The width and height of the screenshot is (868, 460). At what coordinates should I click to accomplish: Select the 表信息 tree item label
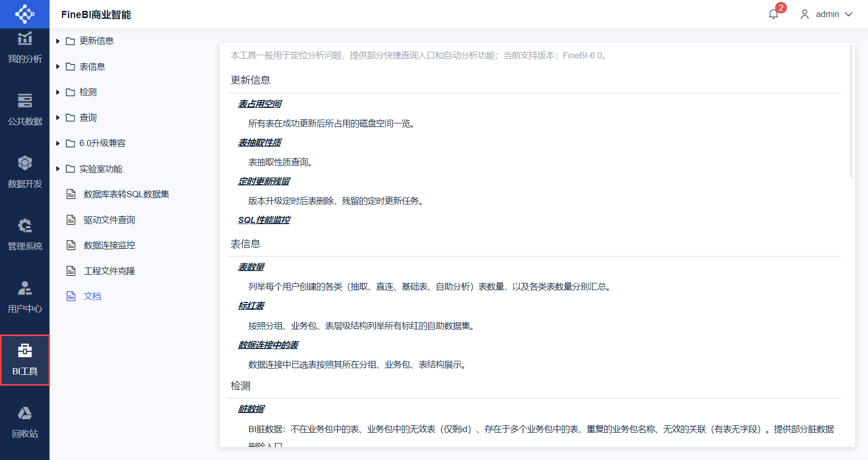[x=92, y=67]
